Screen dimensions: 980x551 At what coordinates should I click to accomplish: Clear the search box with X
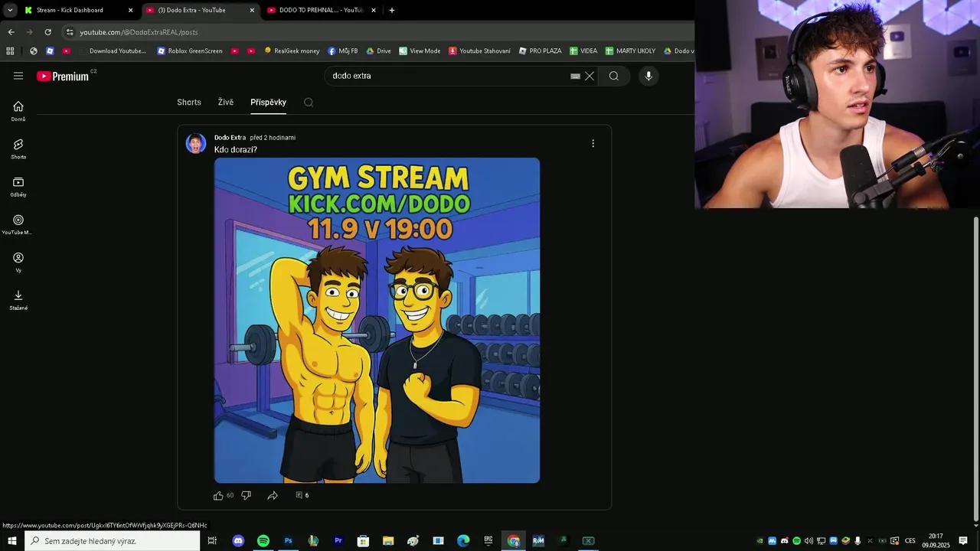(590, 76)
